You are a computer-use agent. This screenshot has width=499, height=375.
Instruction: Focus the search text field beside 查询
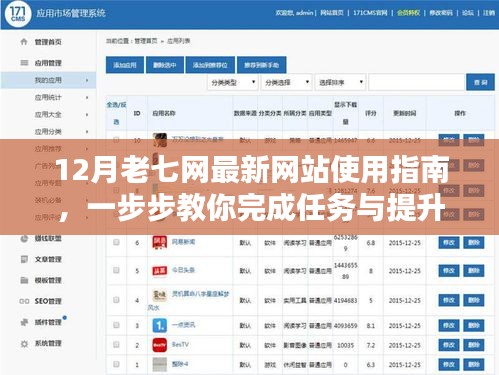coord(417,82)
